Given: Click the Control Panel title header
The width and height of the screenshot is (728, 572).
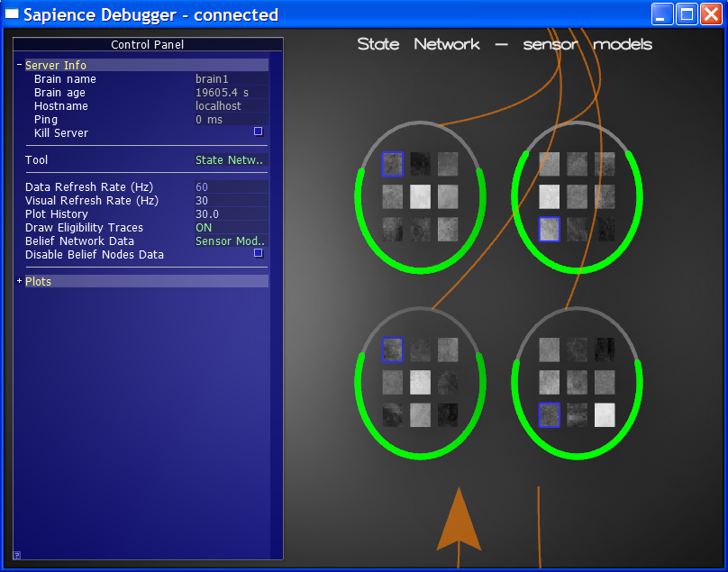Looking at the screenshot, I should pyautogui.click(x=147, y=45).
